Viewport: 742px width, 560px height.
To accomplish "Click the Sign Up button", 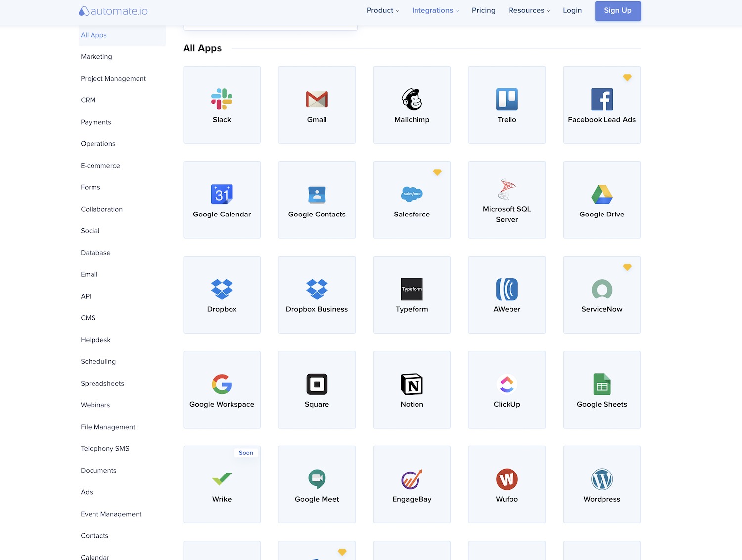I will click(617, 11).
